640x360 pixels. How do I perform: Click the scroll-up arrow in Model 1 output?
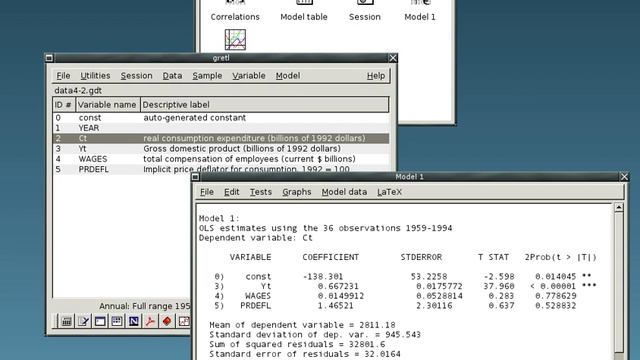[x=619, y=207]
